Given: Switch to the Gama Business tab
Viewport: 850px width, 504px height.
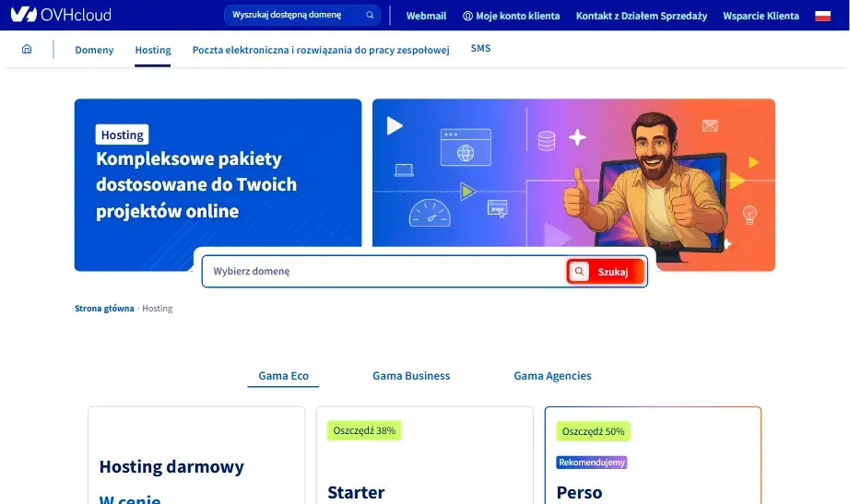Looking at the screenshot, I should click(411, 376).
